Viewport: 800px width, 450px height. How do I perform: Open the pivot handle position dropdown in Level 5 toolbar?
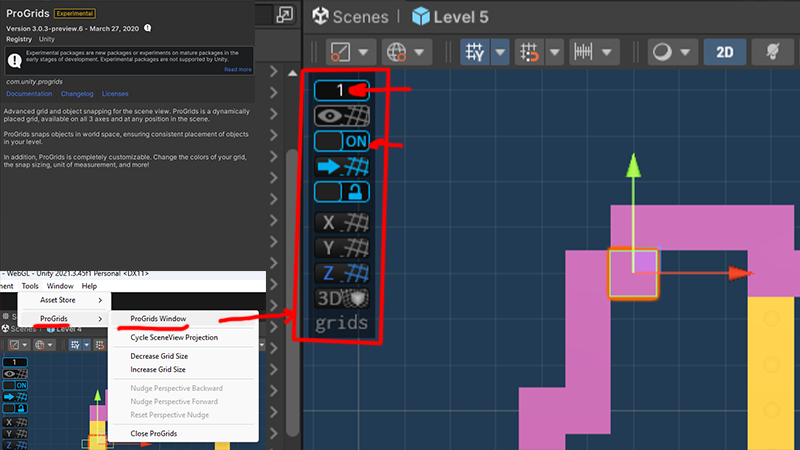coord(349,52)
